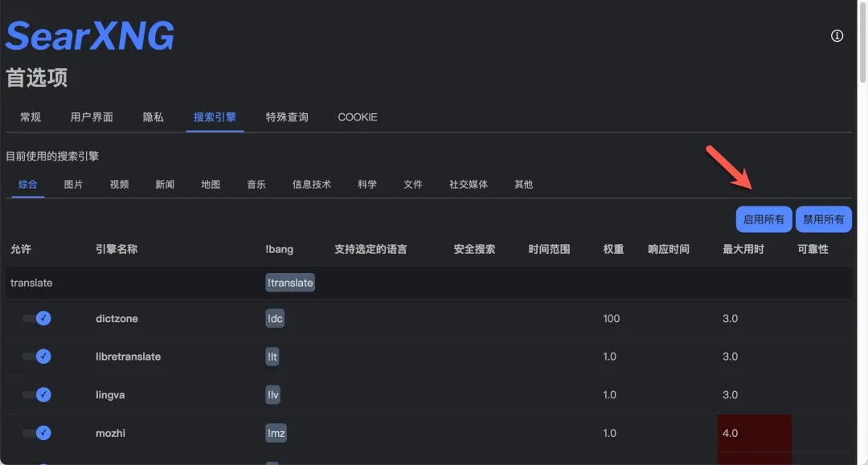The image size is (868, 465).
Task: Click the 支持选定的语言 column header
Action: 371,249
